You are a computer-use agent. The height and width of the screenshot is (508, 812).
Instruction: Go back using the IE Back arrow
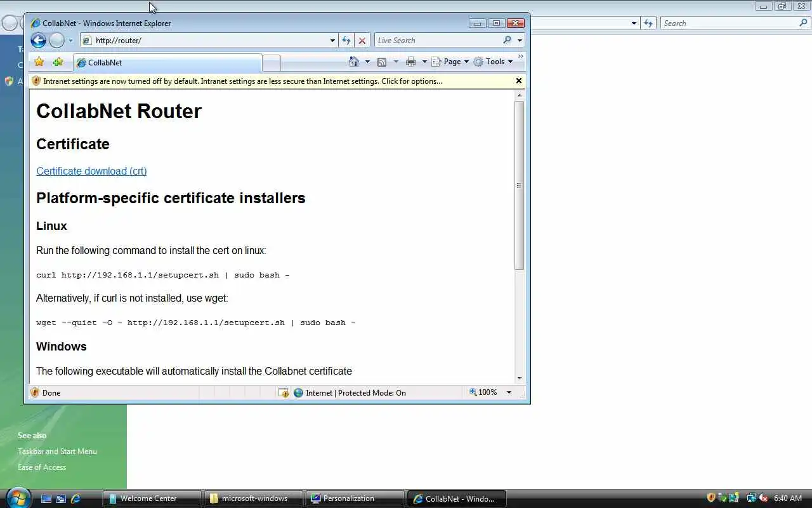click(39, 41)
